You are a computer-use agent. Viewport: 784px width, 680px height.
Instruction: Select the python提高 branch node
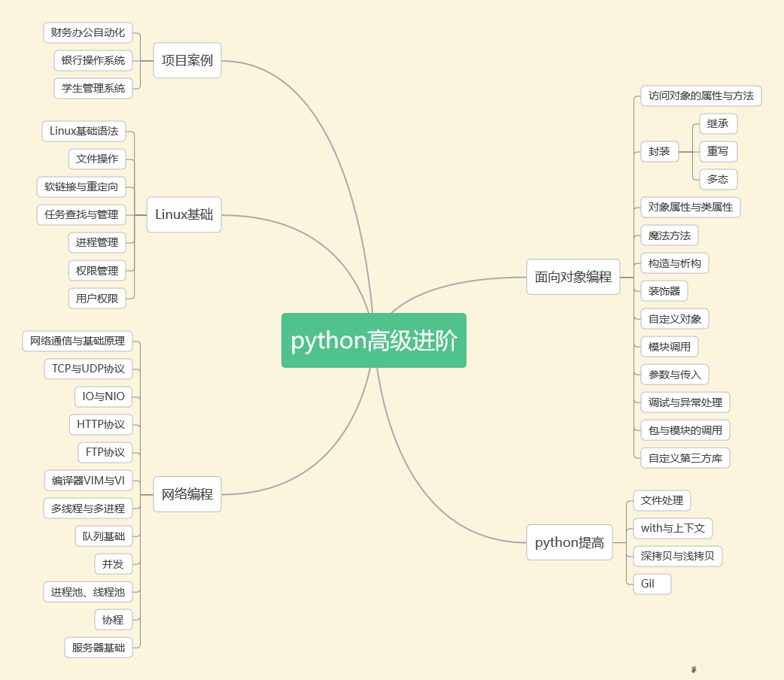click(x=570, y=542)
